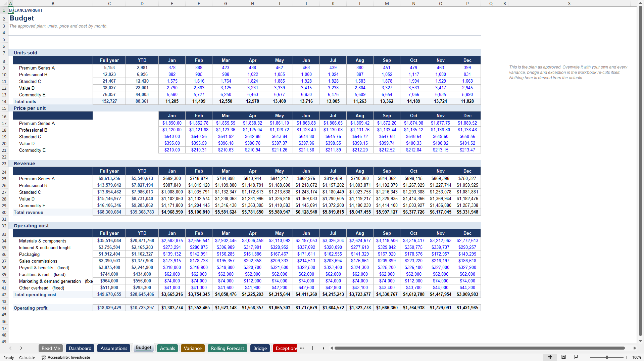Select total revenue $68,300,084 cell
Viewport: 644px width, 361px height.
(x=109, y=212)
